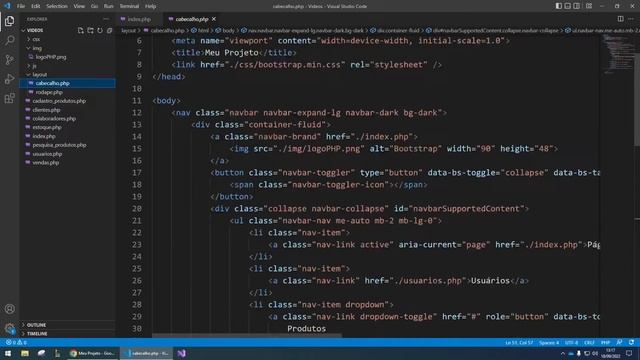
Task: Open the Explorer view in activity bar
Action: (x=9, y=21)
